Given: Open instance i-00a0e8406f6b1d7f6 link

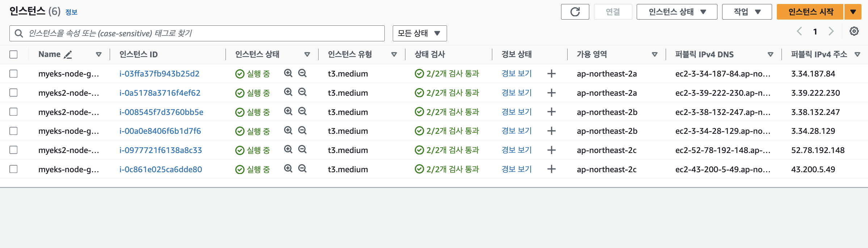Looking at the screenshot, I should coord(160,131).
